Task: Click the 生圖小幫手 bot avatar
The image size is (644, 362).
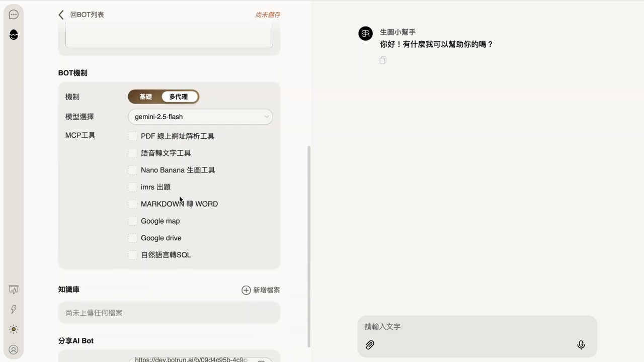Action: tap(366, 33)
